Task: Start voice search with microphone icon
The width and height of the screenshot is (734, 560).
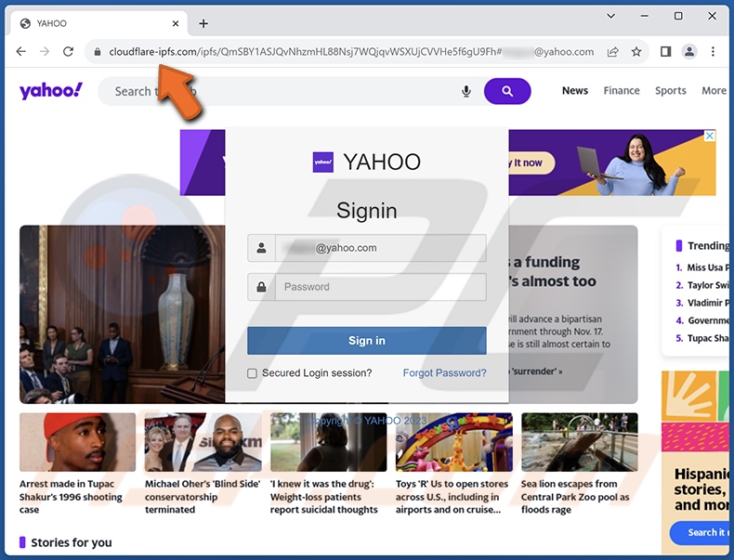Action: pyautogui.click(x=465, y=91)
